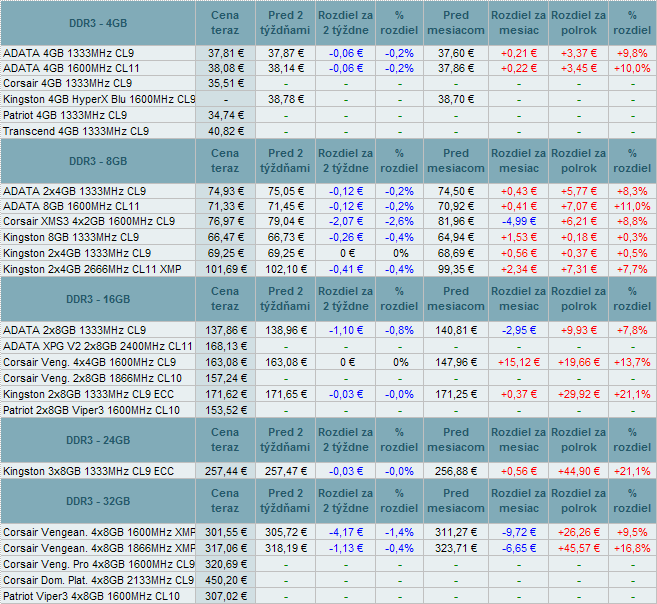This screenshot has height=604, width=657.
Task: Click 'Kingston 4GB HyperX Blu 1600MHz CL9' name
Action: (x=99, y=99)
